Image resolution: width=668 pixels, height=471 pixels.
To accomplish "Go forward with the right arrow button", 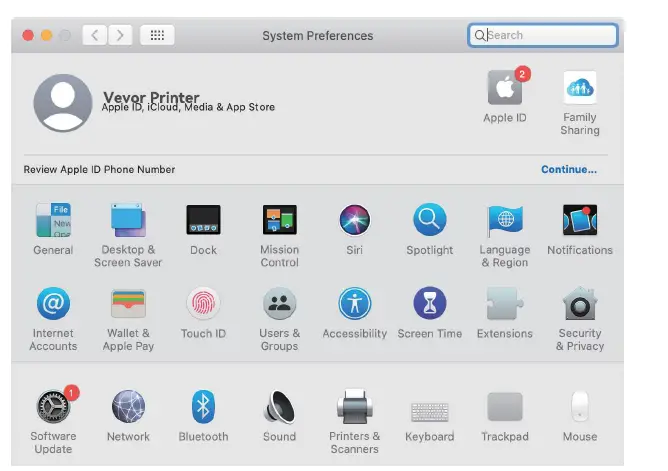I will point(120,35).
